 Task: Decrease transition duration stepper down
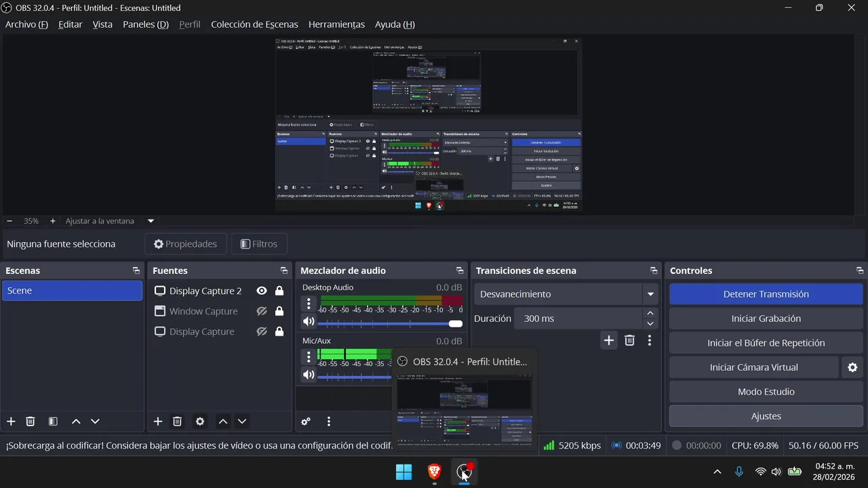650,323
